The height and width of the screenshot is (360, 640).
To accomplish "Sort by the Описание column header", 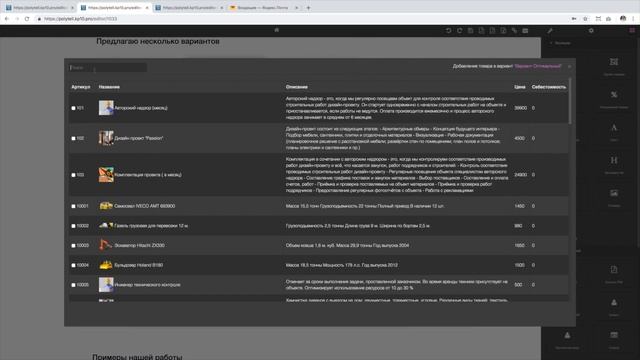I will tap(297, 87).
